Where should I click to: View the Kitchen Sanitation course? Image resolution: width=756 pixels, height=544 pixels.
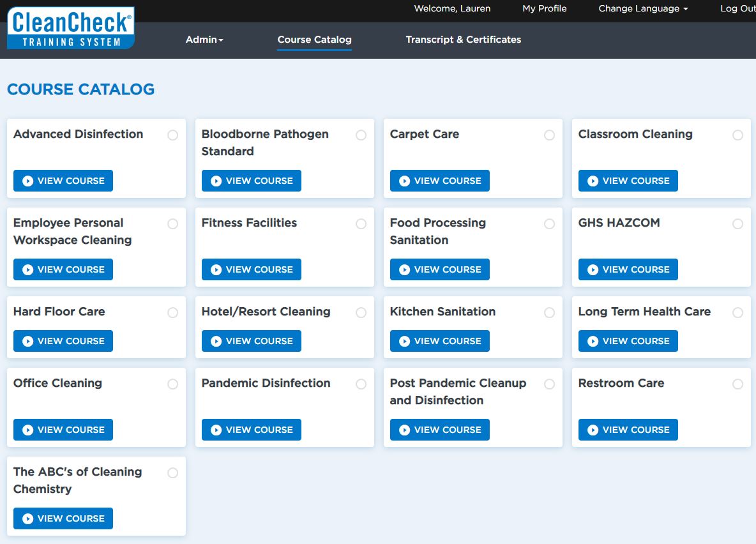coord(440,340)
